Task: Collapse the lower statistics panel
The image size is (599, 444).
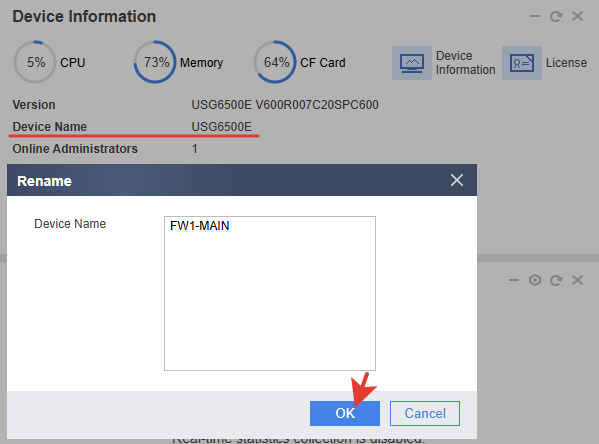Action: 514,280
